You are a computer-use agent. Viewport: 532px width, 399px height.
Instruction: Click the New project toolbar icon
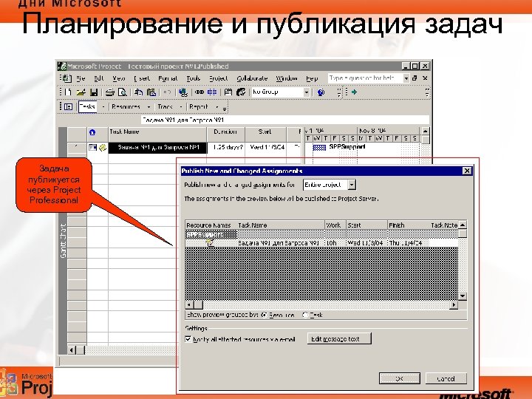point(68,92)
